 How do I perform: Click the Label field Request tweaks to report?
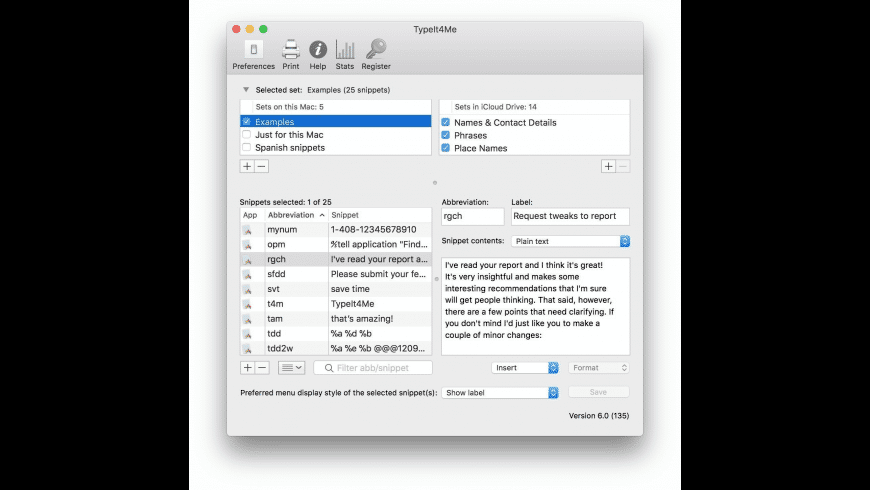(570, 216)
